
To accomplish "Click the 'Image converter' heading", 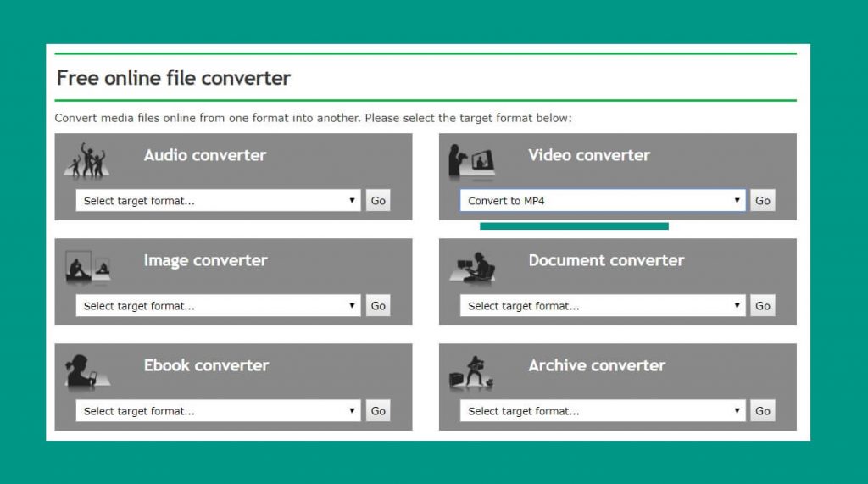I will pyautogui.click(x=205, y=260).
